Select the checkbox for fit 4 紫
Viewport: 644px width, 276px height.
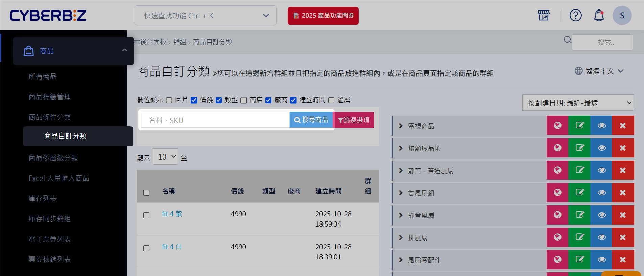pos(146,215)
